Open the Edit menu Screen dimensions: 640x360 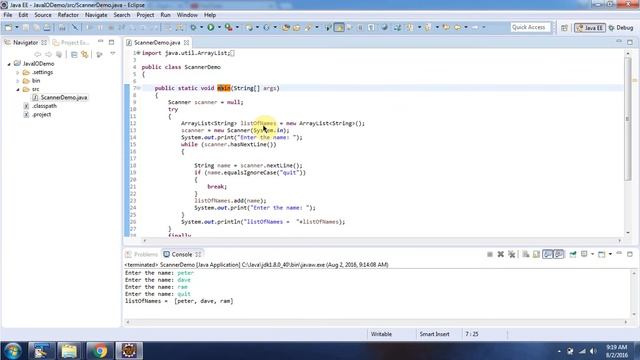point(23,15)
